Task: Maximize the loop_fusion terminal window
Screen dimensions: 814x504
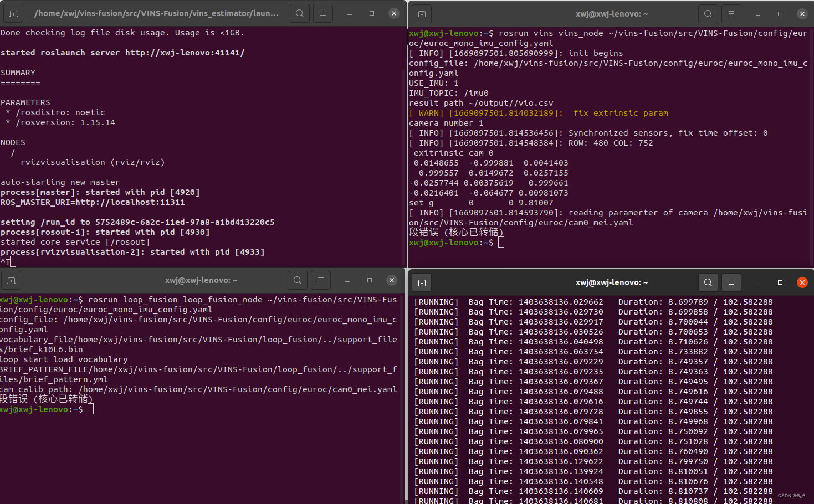Action: (370, 280)
